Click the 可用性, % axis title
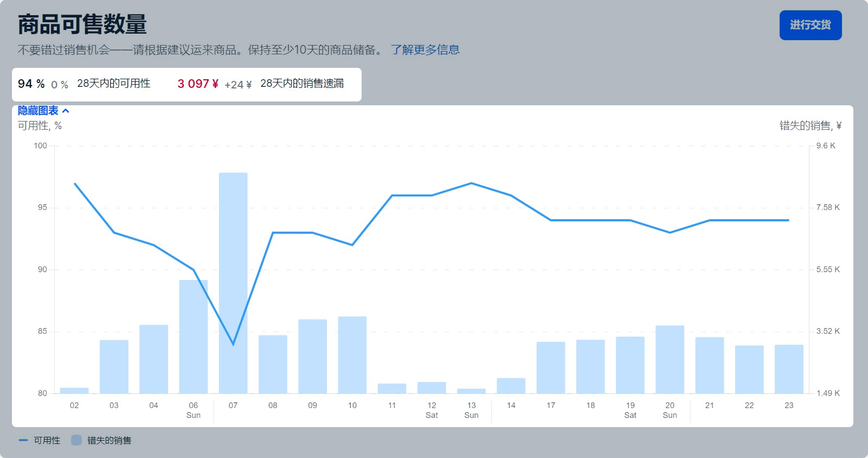This screenshot has width=868, height=458. pos(40,126)
